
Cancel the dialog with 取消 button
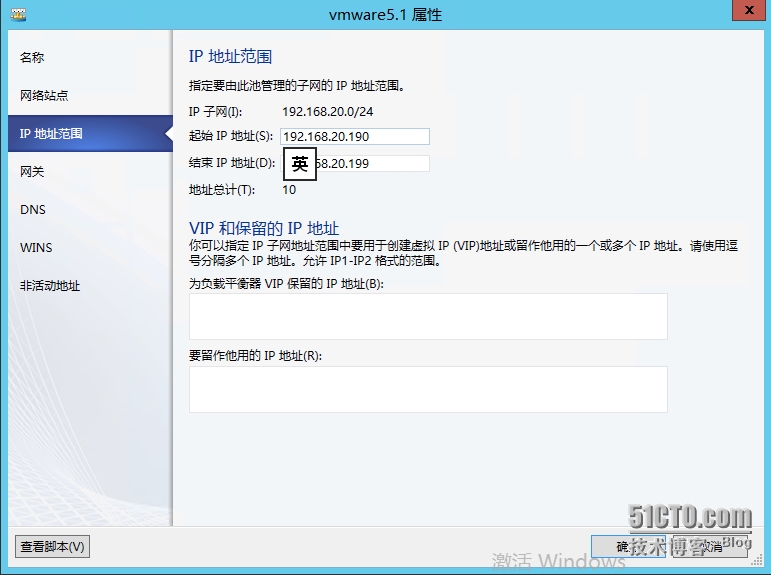tap(710, 546)
